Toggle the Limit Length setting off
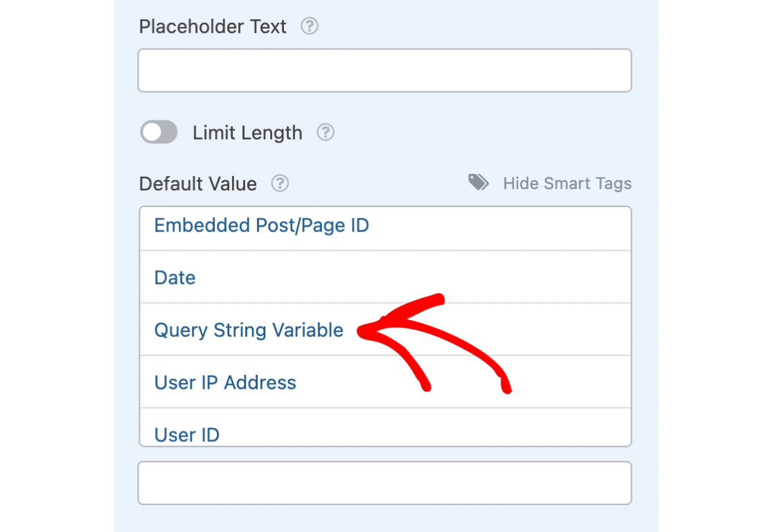This screenshot has width=773, height=532. pos(159,132)
